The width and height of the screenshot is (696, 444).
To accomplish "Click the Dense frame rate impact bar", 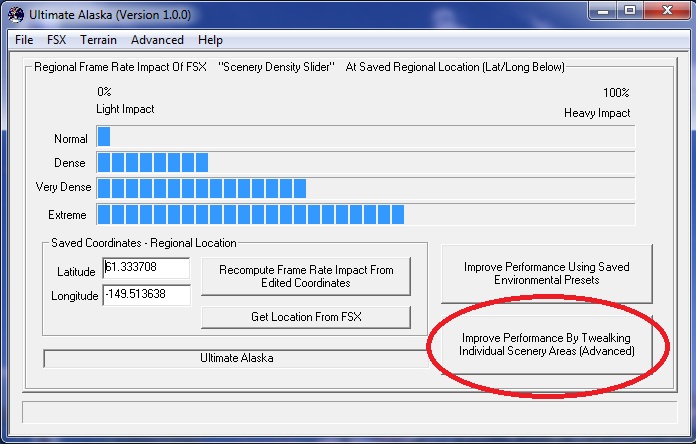I will click(x=366, y=163).
